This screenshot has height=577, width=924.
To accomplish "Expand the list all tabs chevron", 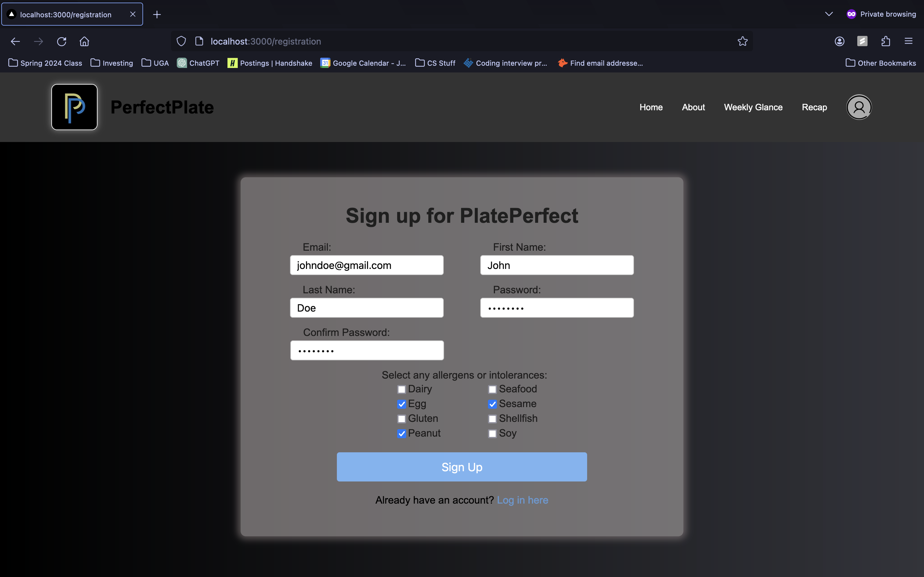I will click(x=828, y=14).
